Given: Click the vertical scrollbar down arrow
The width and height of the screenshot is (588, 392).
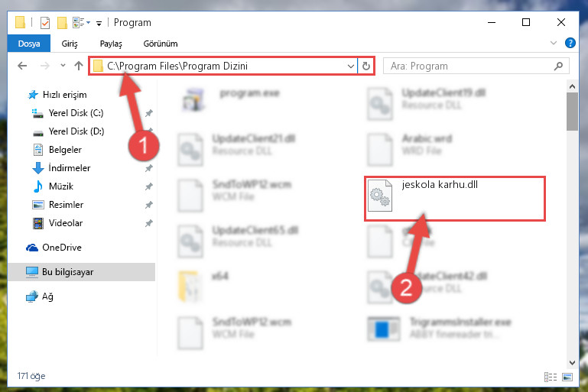Looking at the screenshot, I should [572, 363].
